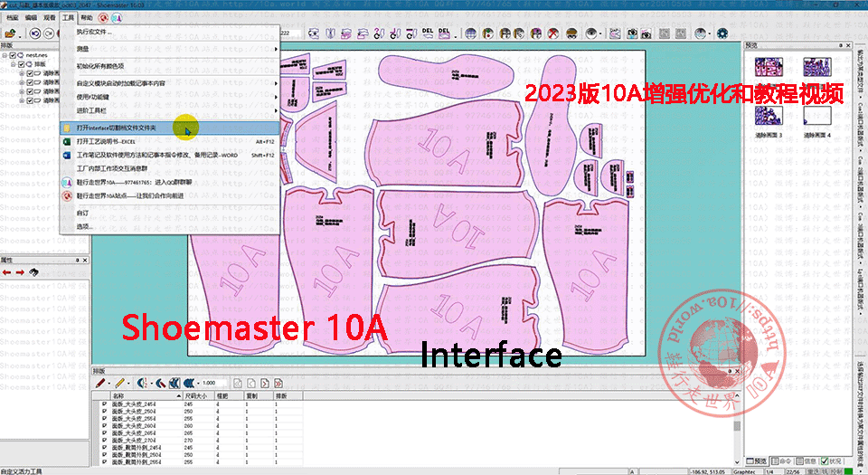Click the nesting list vertical scrollbar

[x=737, y=429]
